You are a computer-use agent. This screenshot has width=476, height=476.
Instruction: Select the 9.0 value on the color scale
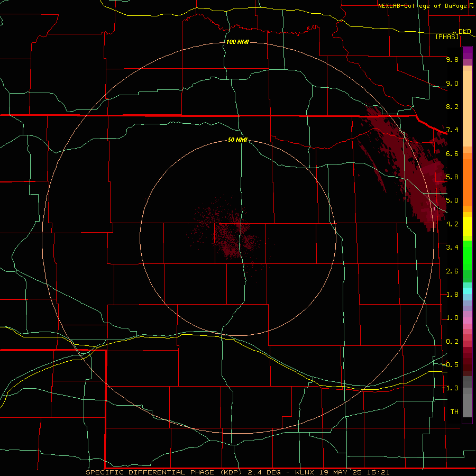tap(452, 83)
